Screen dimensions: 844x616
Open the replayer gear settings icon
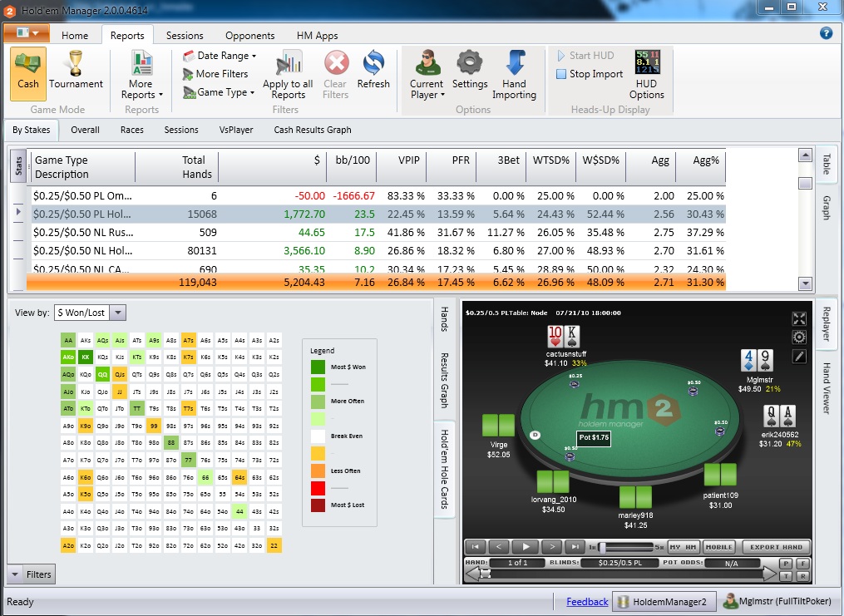pyautogui.click(x=799, y=338)
